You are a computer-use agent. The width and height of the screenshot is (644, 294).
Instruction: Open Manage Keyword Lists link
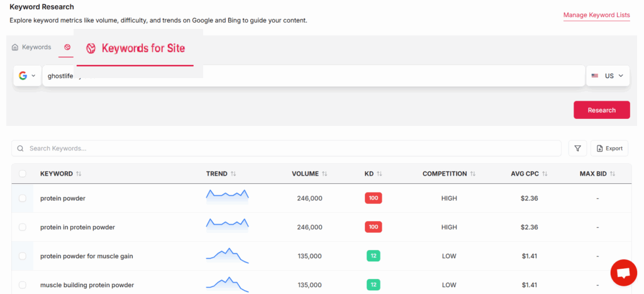tap(596, 15)
